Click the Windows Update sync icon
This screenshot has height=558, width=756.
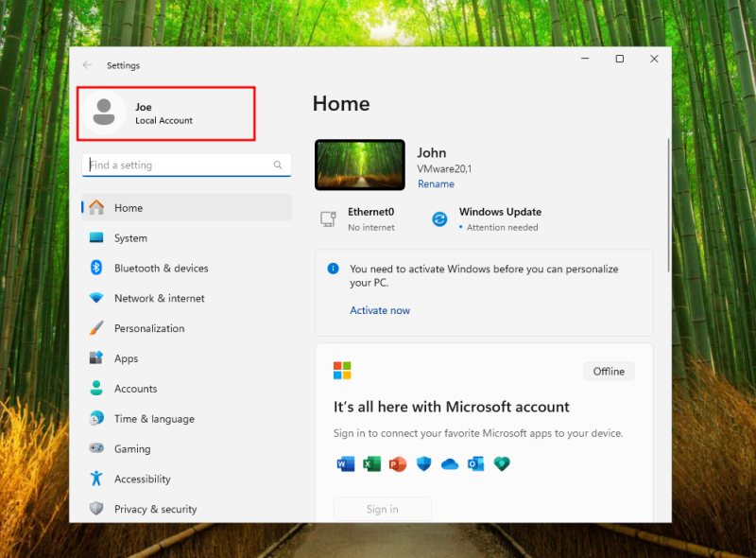tap(439, 219)
